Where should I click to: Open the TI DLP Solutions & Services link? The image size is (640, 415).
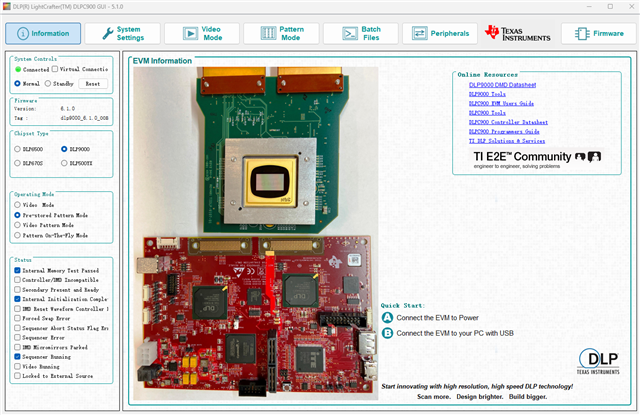[x=507, y=141]
